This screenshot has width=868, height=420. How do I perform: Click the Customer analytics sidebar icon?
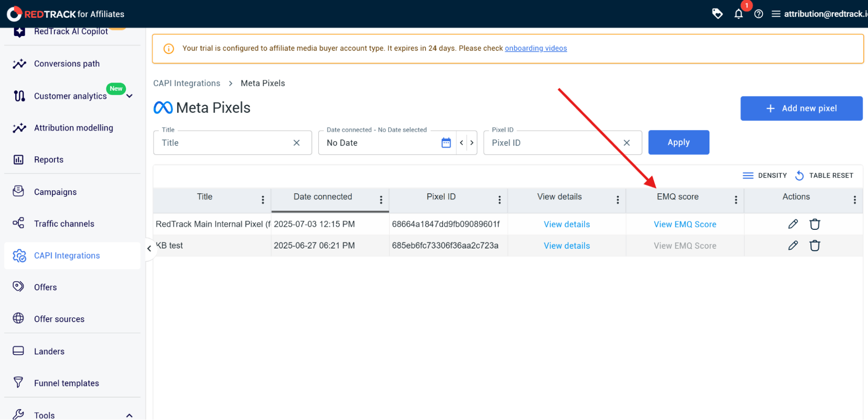(x=19, y=96)
